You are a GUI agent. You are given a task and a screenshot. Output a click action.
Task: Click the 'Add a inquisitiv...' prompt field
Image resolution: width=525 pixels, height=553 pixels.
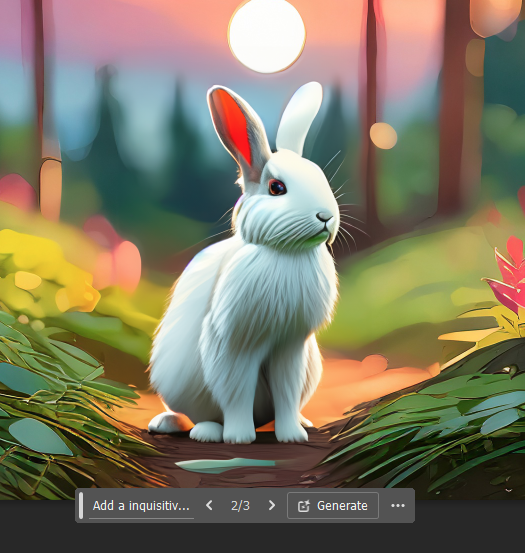pos(141,506)
